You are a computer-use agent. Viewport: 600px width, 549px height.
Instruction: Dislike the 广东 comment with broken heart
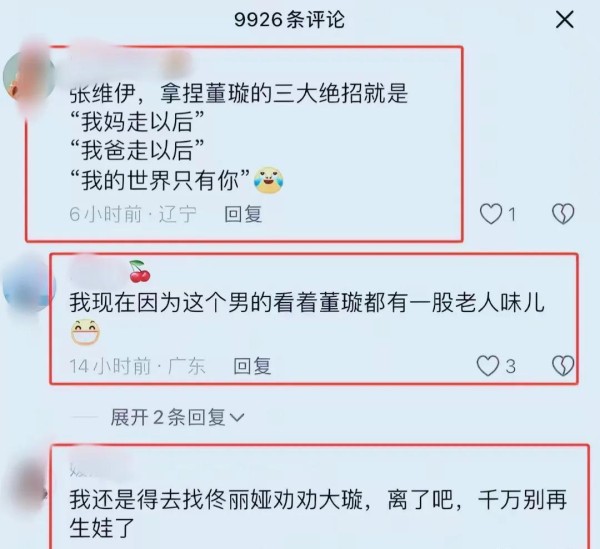coord(563,366)
